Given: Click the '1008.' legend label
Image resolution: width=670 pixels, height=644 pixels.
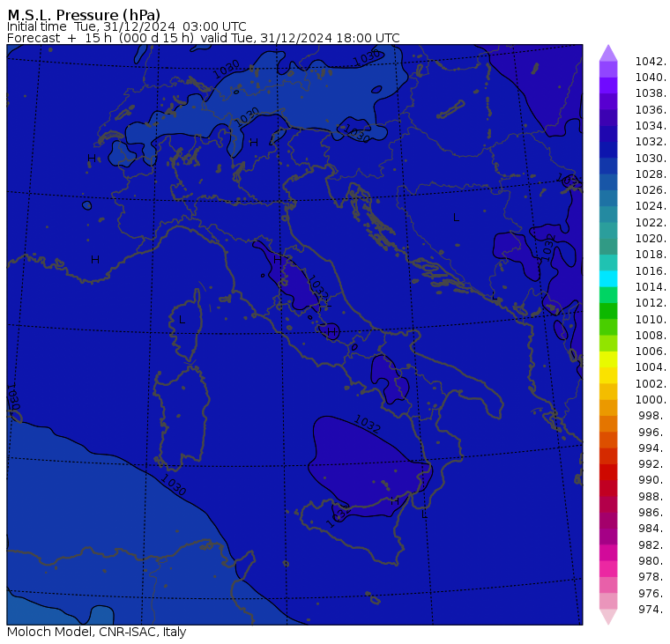Looking at the screenshot, I should pyautogui.click(x=651, y=336).
